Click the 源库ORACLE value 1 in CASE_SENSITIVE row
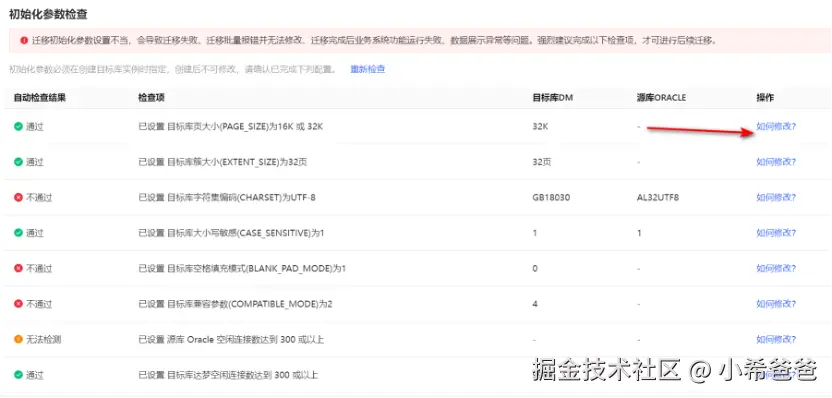832x398 pixels. pos(639,233)
